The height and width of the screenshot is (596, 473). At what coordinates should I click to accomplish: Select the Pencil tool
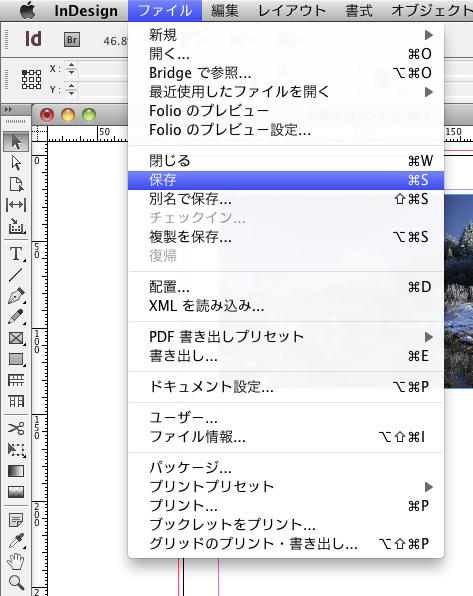pyautogui.click(x=16, y=317)
